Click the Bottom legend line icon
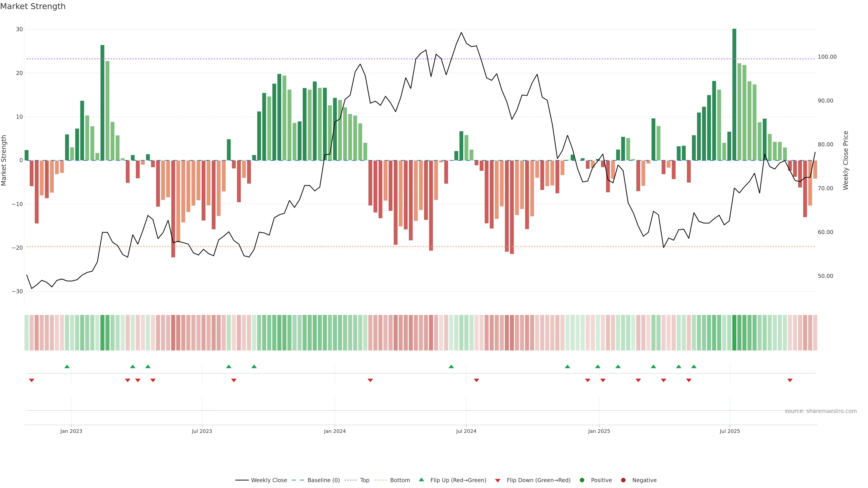This screenshot has width=868, height=488. [380, 480]
